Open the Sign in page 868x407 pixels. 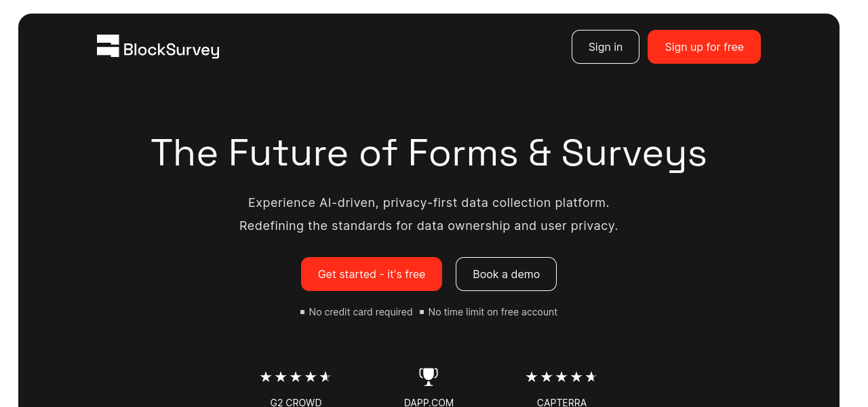pos(605,47)
